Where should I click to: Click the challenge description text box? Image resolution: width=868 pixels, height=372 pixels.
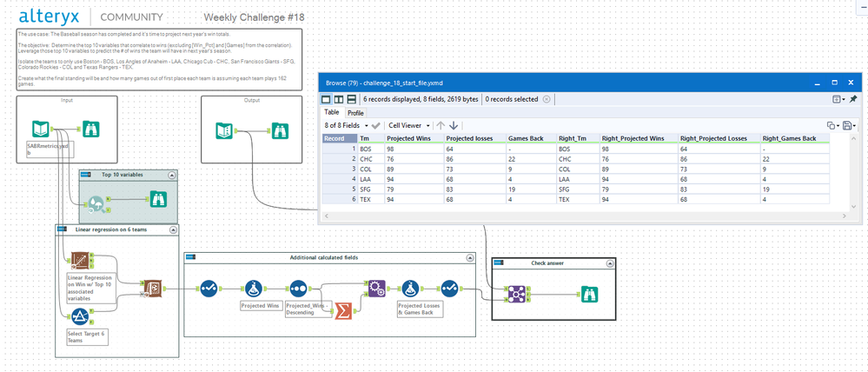pos(160,60)
